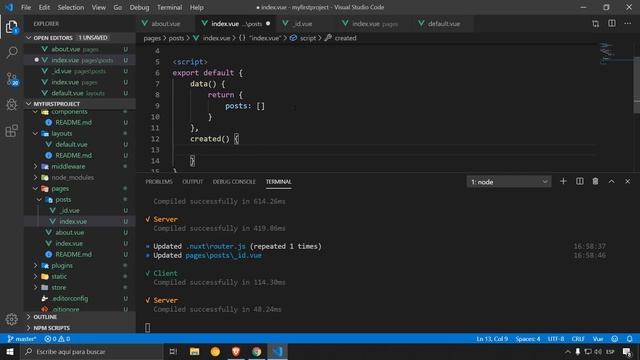The width and height of the screenshot is (640, 360).
Task: Click 'Ln 13, Col 9' cursor position
Action: coord(492,339)
